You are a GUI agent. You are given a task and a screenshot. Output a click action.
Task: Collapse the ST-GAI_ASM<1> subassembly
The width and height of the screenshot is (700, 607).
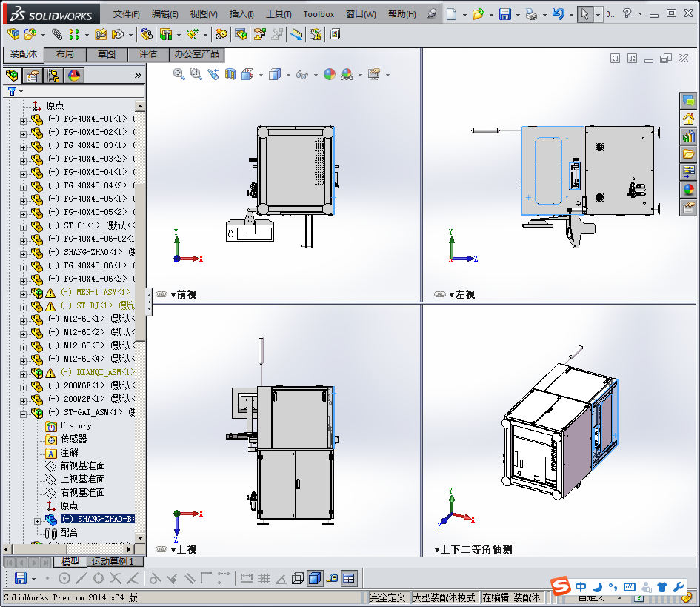(23, 414)
